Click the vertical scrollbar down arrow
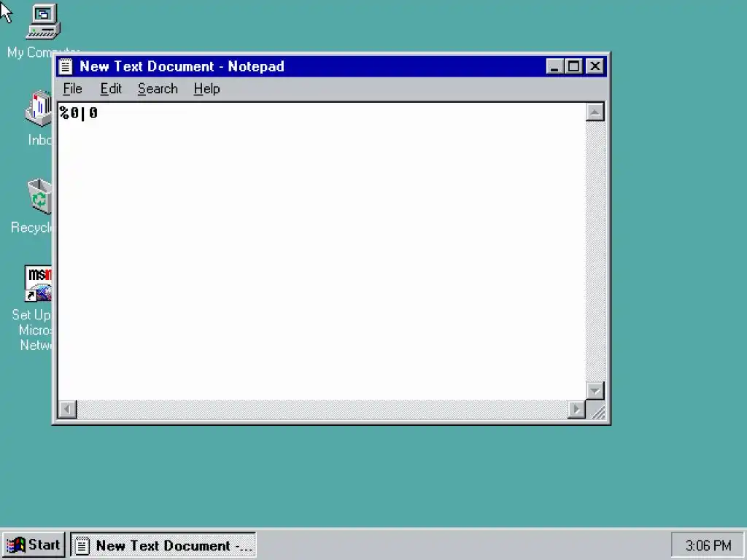Image resolution: width=747 pixels, height=560 pixels. tap(595, 391)
